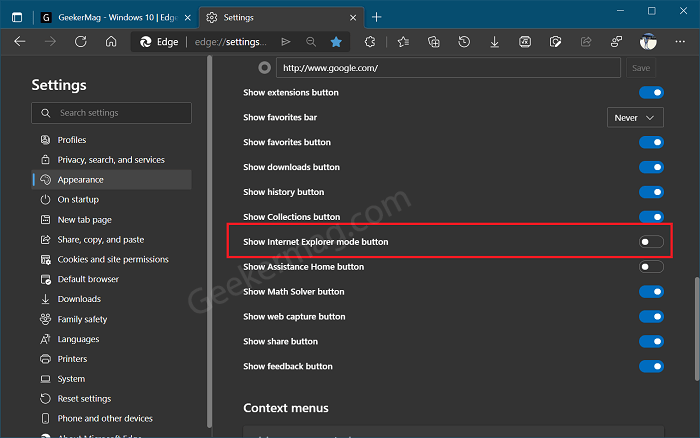Open the zoom magnifier icon in address bar
The height and width of the screenshot is (438, 700).
point(311,42)
